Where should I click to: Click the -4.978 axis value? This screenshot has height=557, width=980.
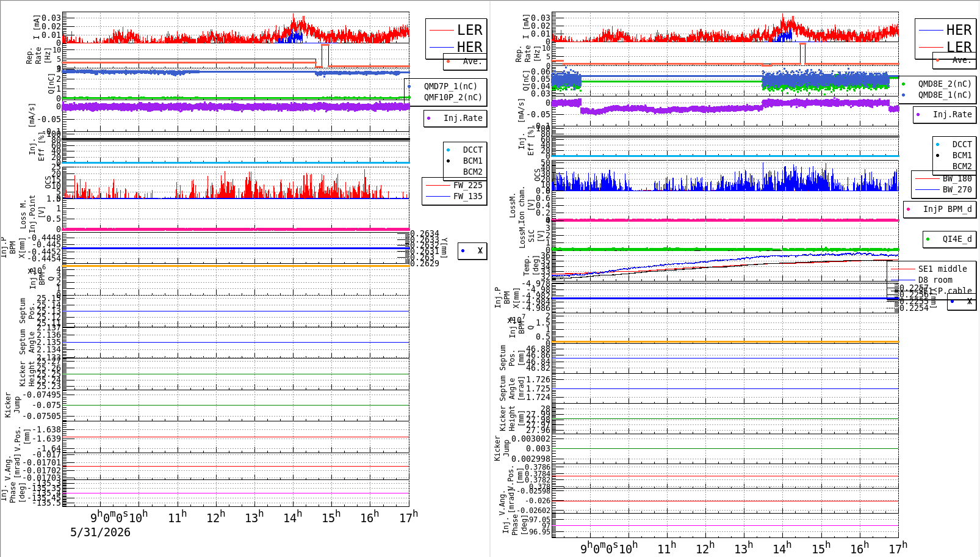point(536,283)
